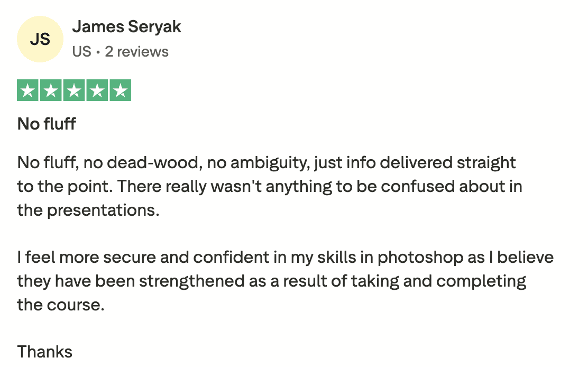Click the second green rating star
The image size is (588, 367).
pyautogui.click(x=51, y=90)
